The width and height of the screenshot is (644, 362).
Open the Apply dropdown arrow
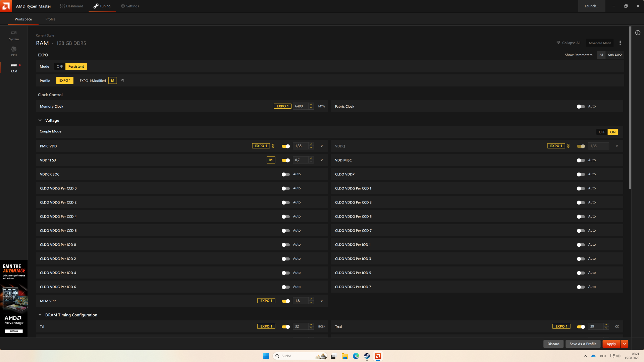point(625,344)
